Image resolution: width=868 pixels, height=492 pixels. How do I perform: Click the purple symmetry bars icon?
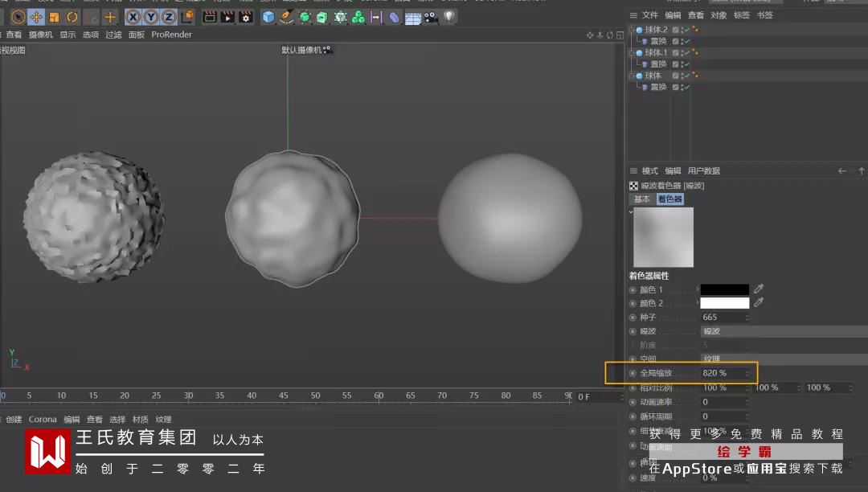coord(376,17)
